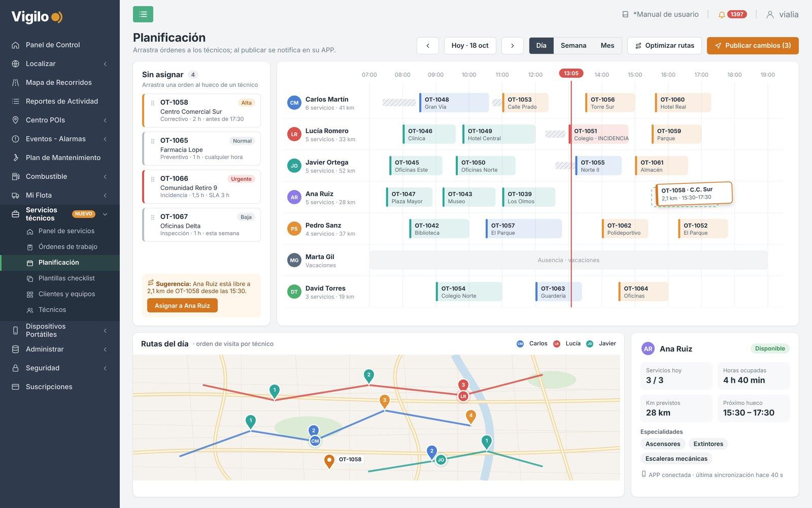Click the orange OT-1058 map pin

(329, 461)
